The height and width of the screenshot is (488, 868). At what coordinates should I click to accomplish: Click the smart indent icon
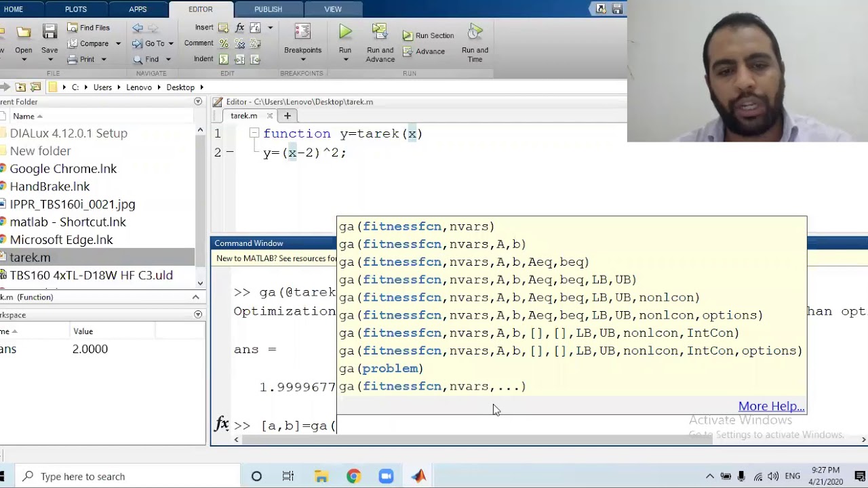tap(224, 60)
